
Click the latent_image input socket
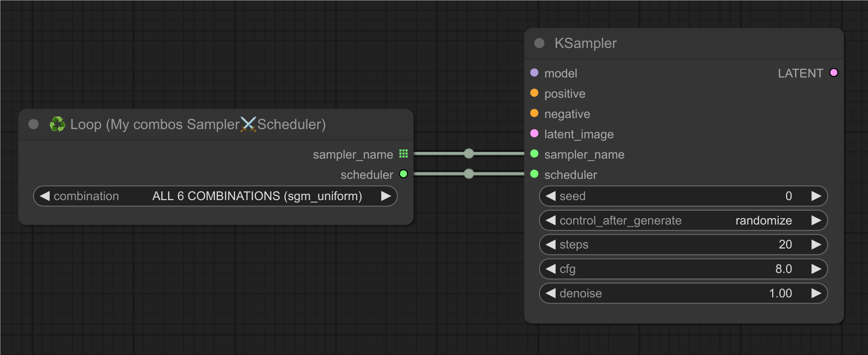534,134
